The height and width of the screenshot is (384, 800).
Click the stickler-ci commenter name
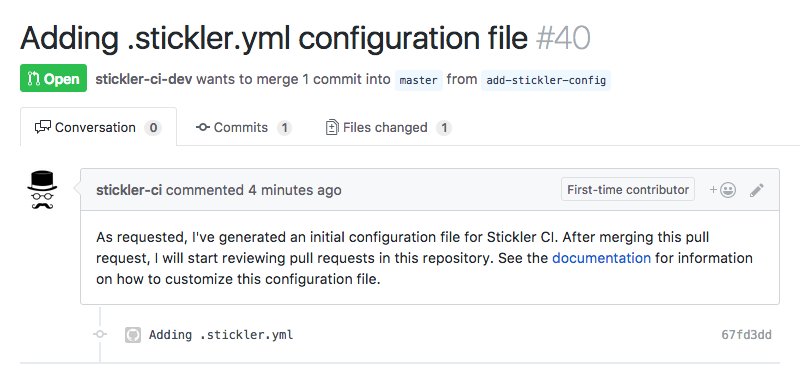tap(129, 190)
